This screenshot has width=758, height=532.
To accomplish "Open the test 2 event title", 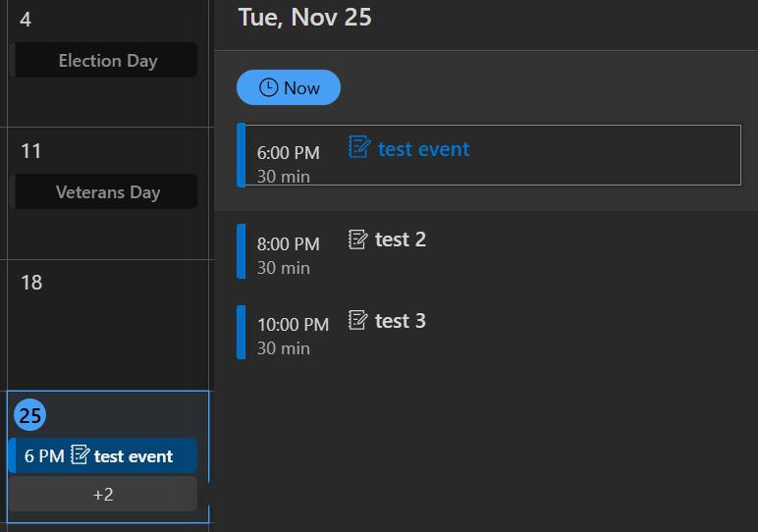I will click(x=401, y=239).
